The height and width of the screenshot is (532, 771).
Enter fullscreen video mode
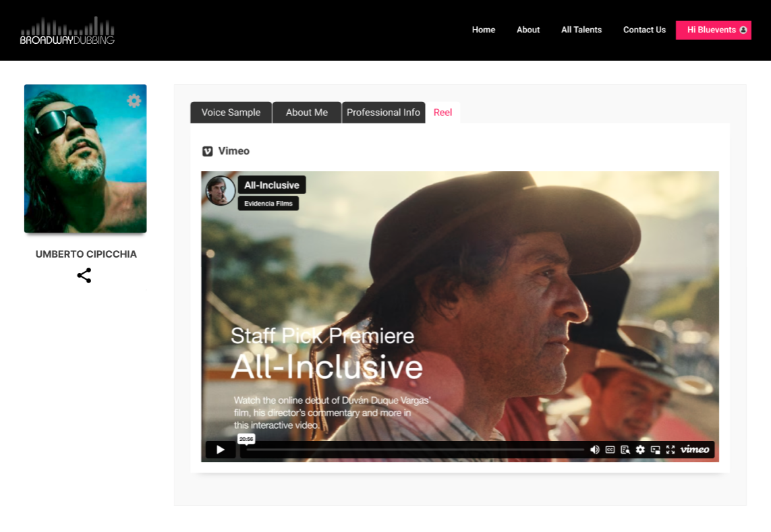point(670,449)
